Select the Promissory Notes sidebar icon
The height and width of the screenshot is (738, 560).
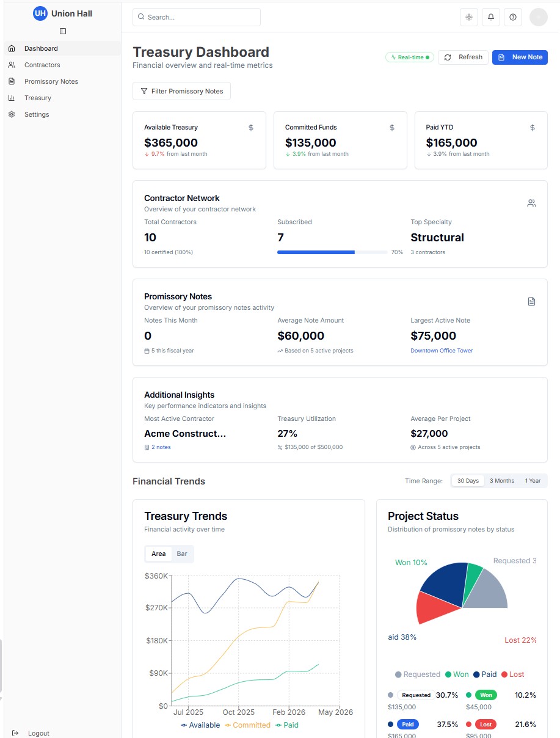[12, 81]
